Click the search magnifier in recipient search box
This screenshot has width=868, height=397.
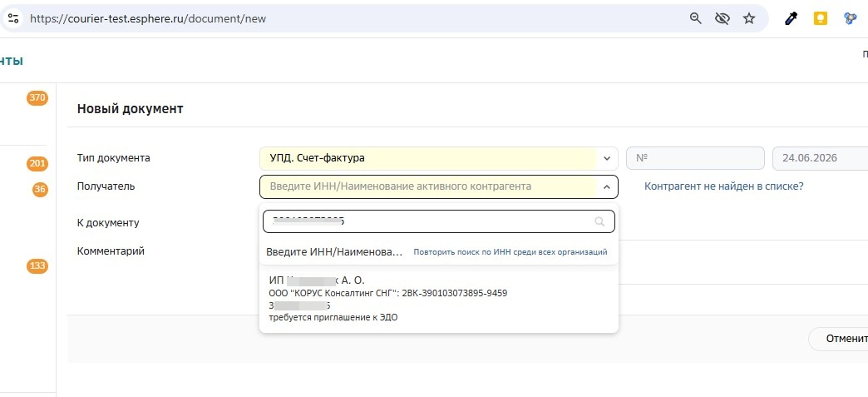click(599, 221)
